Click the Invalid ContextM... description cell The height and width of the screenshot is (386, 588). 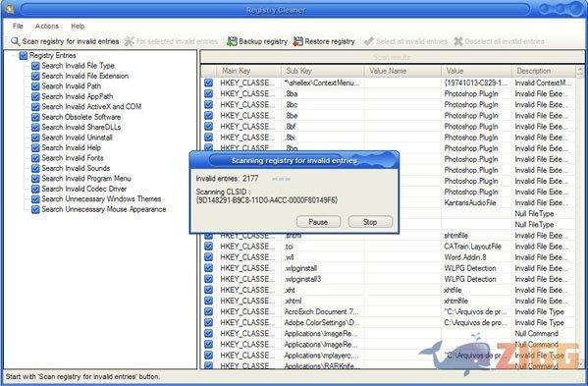tap(543, 83)
